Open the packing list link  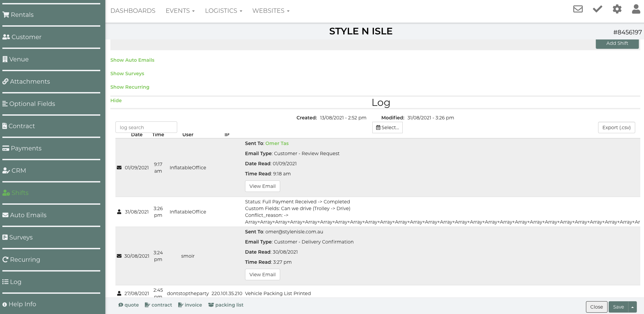click(226, 305)
